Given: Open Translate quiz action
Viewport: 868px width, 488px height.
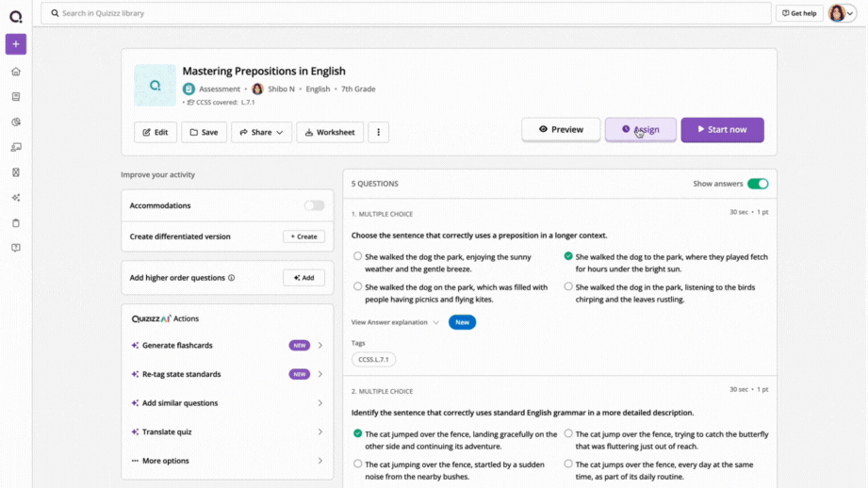Looking at the screenshot, I should click(x=227, y=431).
